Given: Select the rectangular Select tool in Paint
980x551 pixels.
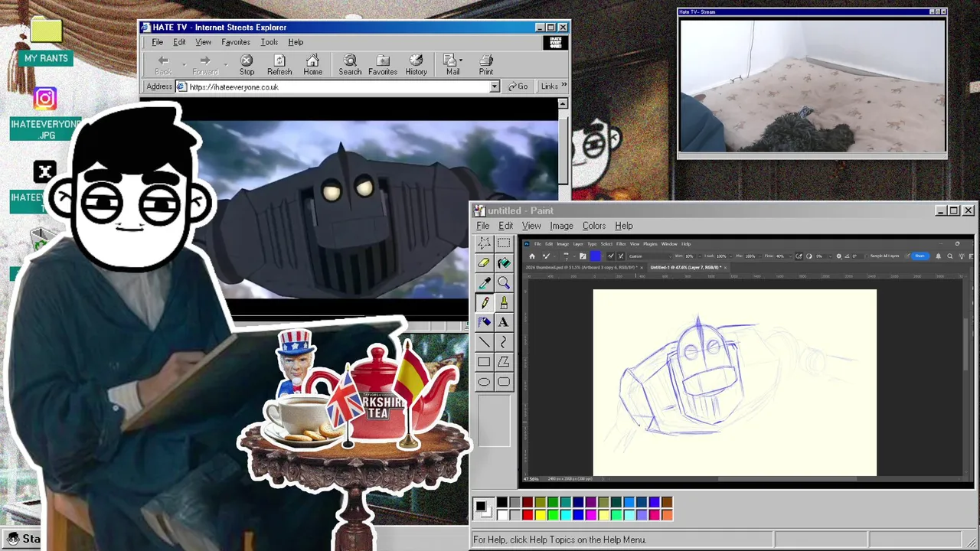Looking at the screenshot, I should pyautogui.click(x=504, y=243).
